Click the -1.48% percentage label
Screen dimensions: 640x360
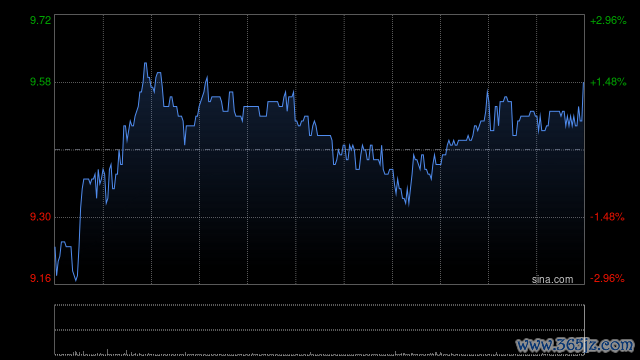(607, 217)
